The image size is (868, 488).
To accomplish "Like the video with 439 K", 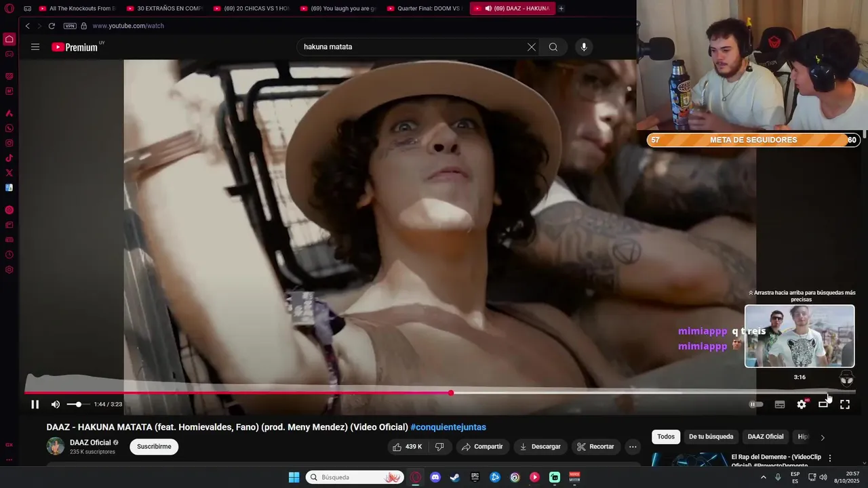I will pyautogui.click(x=408, y=447).
